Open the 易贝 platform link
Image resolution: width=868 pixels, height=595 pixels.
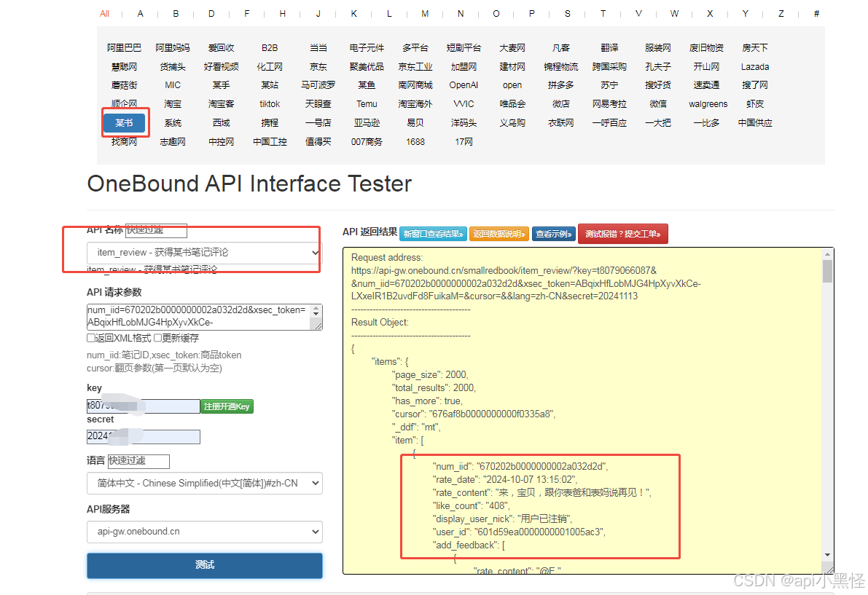click(x=415, y=123)
